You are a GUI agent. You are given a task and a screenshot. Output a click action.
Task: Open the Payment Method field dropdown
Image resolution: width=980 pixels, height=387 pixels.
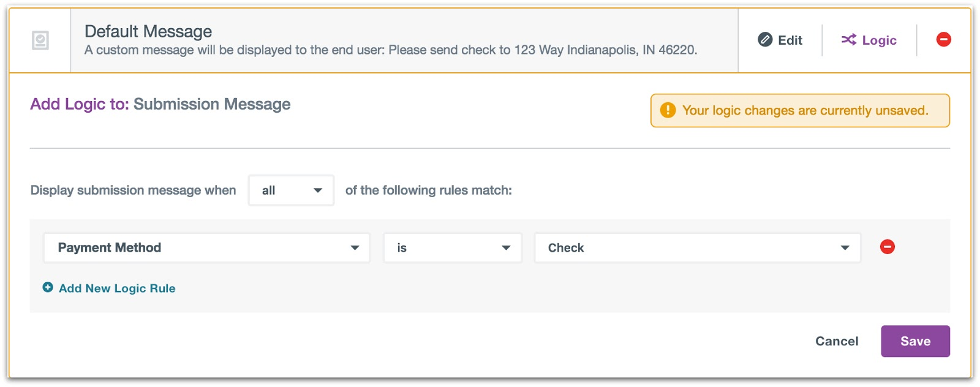click(206, 248)
